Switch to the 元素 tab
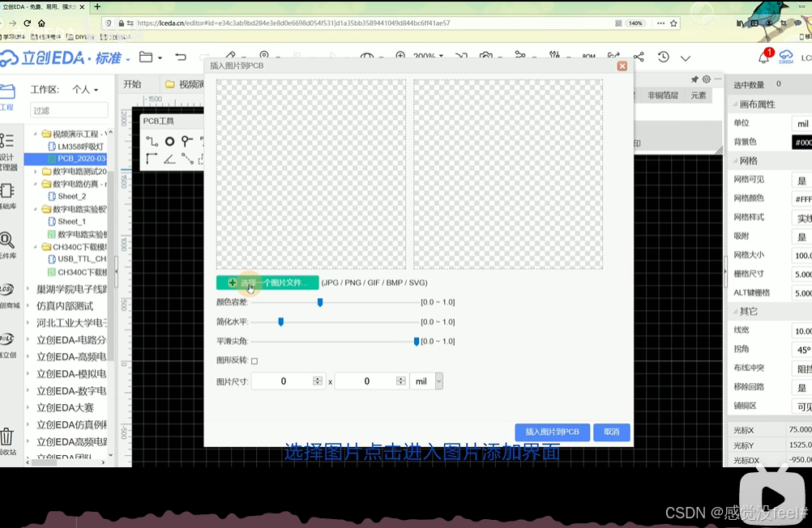 pos(698,96)
